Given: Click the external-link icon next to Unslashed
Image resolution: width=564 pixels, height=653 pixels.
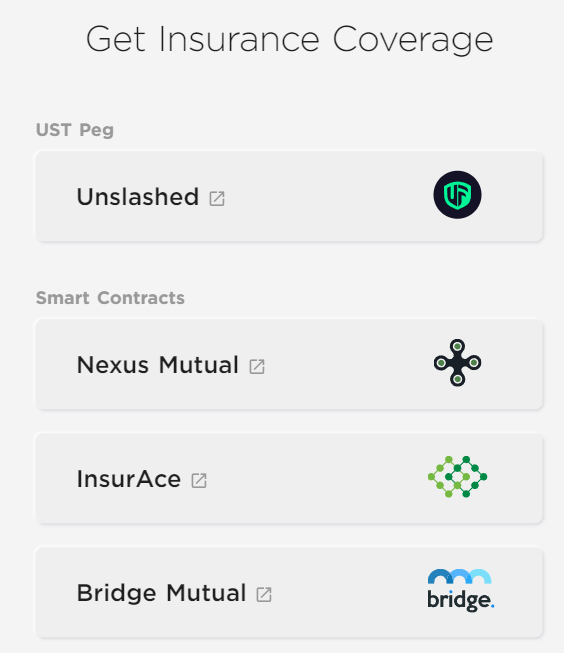Looking at the screenshot, I should point(217,199).
